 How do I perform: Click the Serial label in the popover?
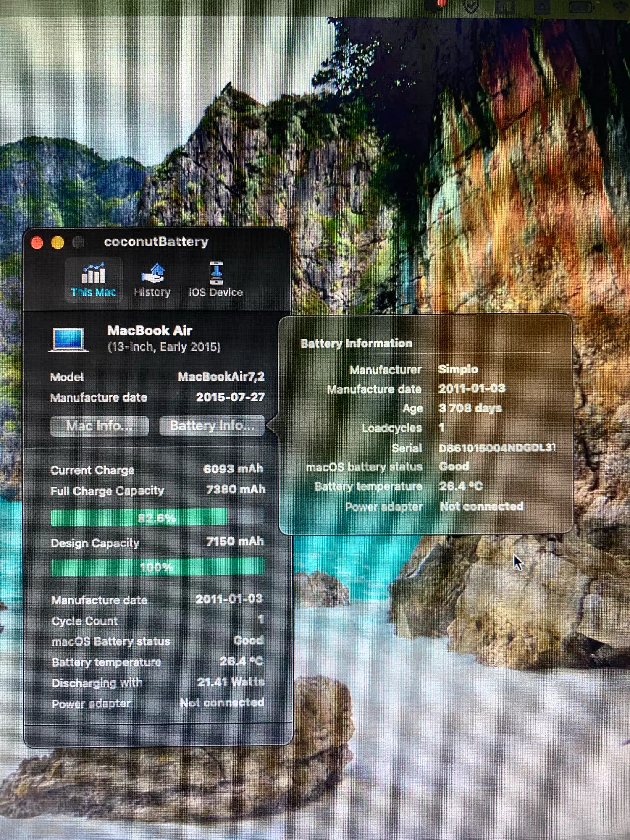coord(407,448)
